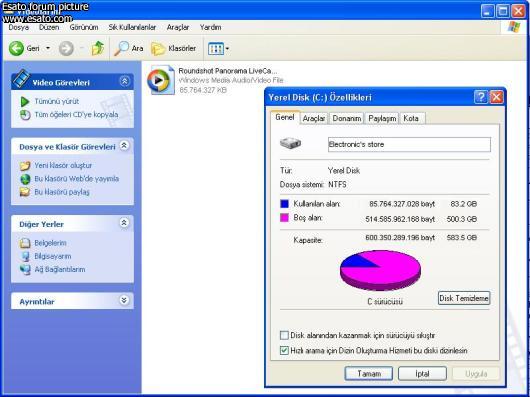The height and width of the screenshot is (397, 530).
Task: Click the Kapasite value 583.5 GB
Action: click(462, 238)
